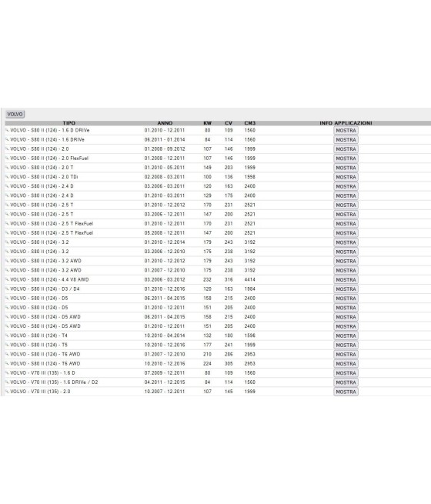The height and width of the screenshot is (504, 431).
Task: Click KW column header
Action: (208, 123)
